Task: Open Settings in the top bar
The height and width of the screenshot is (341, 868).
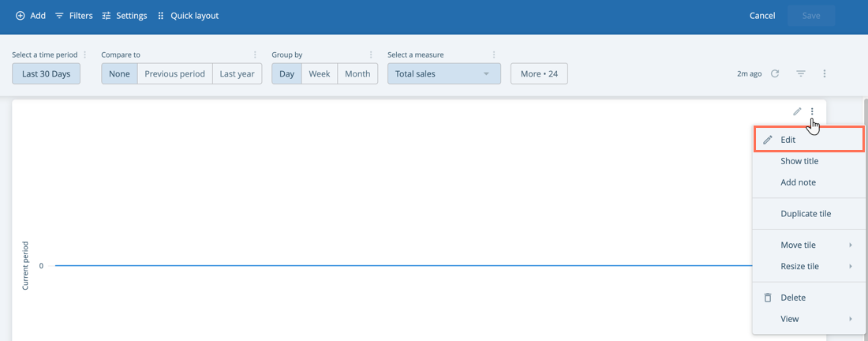Action: 125,16
